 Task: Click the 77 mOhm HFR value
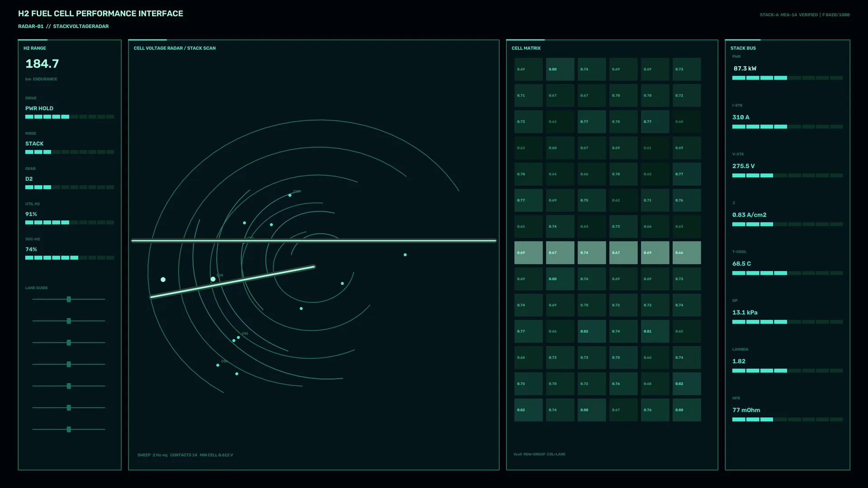click(x=746, y=410)
